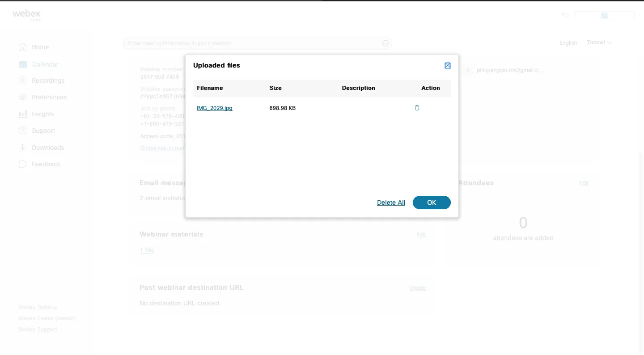The image size is (644, 355).
Task: Click the Webex logo
Action: tap(26, 14)
